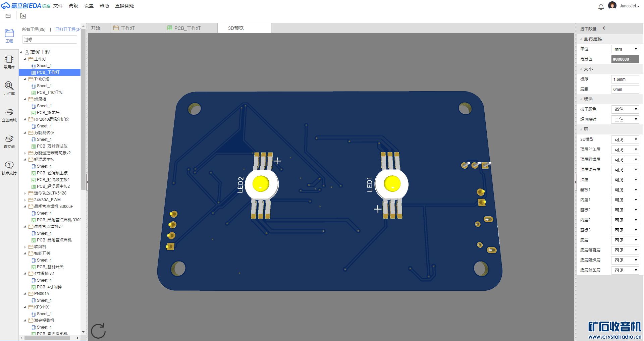Viewport: 644px width, 341px height.
Task: Expand the 迷你功放LTK5128 folder arrow
Action: click(25, 193)
